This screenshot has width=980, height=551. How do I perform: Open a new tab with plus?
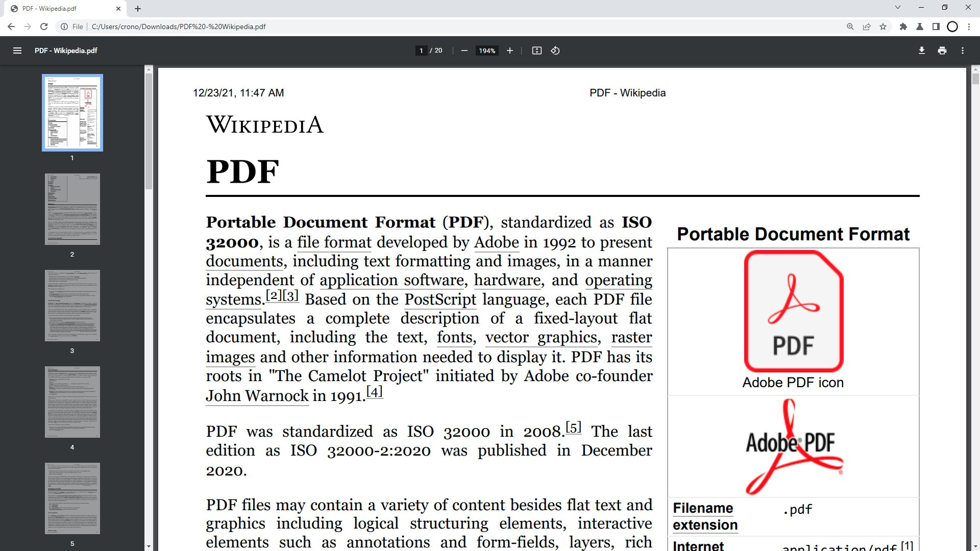tap(138, 9)
